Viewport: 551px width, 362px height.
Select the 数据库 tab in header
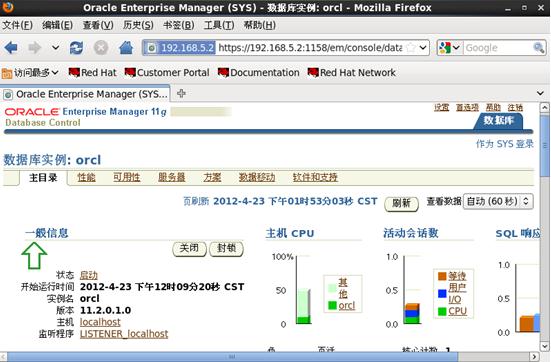498,121
